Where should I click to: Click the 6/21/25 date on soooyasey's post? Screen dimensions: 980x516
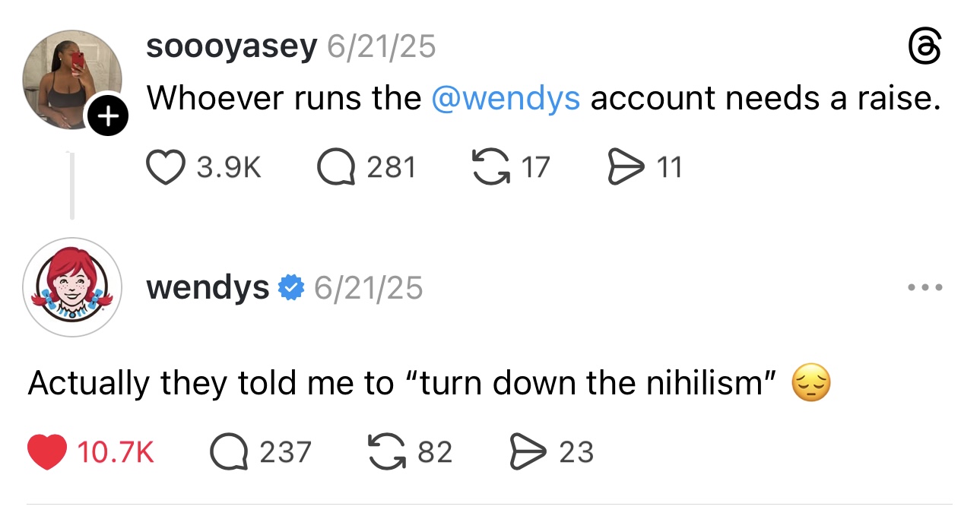(x=381, y=47)
